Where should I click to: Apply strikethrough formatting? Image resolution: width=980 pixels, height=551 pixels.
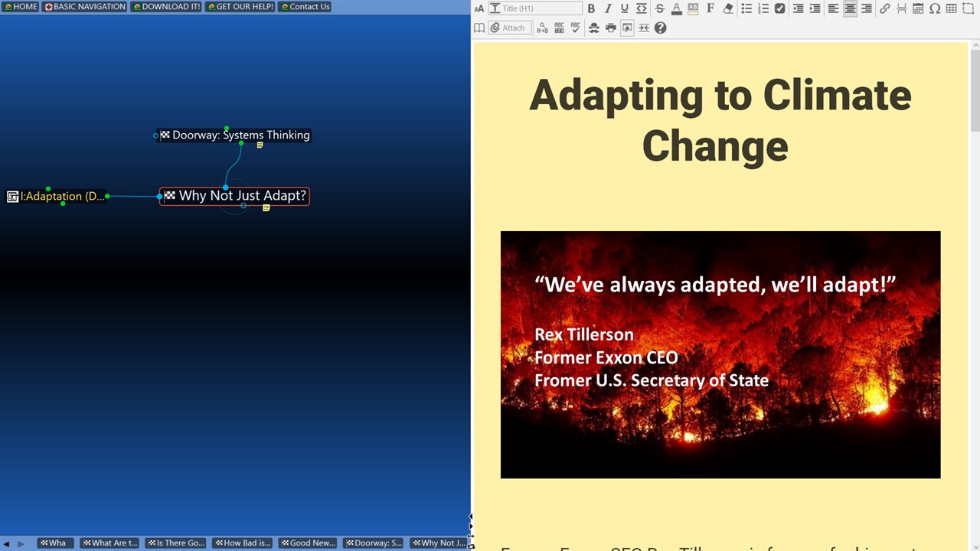[x=660, y=8]
